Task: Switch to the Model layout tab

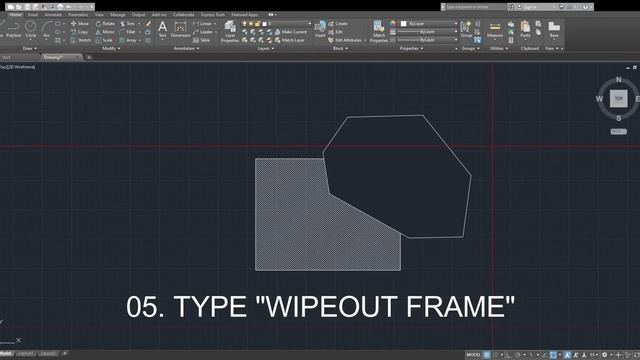Action: [7, 353]
